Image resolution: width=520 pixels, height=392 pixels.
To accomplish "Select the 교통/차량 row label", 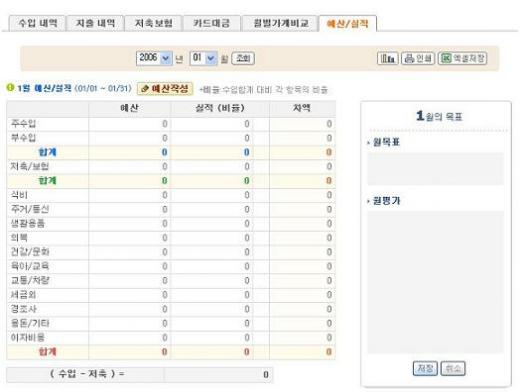I will 30,280.
